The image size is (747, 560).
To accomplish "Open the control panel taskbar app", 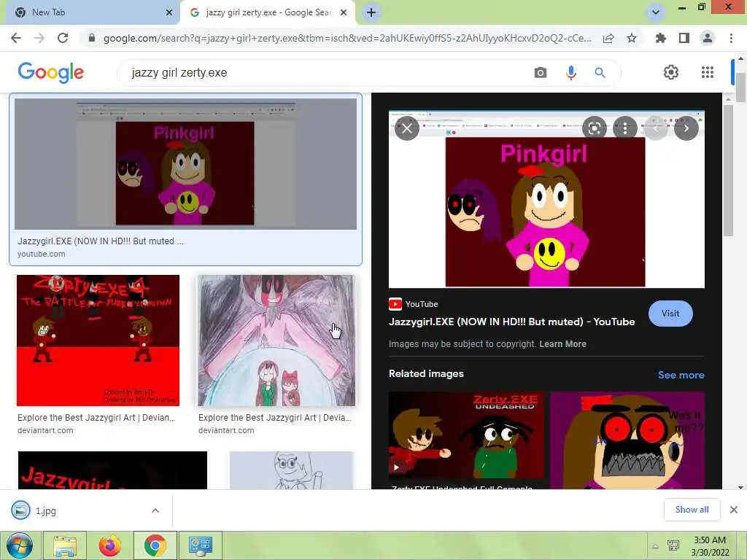I will 200,545.
